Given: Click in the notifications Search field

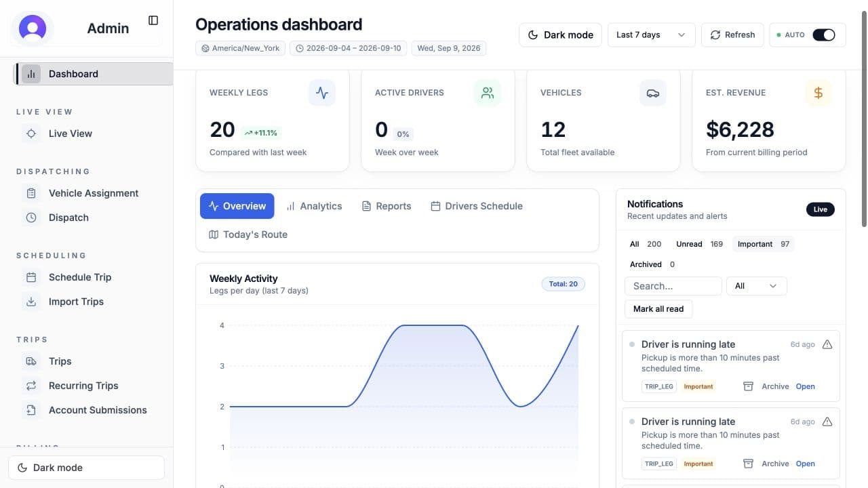Looking at the screenshot, I should pyautogui.click(x=673, y=286).
